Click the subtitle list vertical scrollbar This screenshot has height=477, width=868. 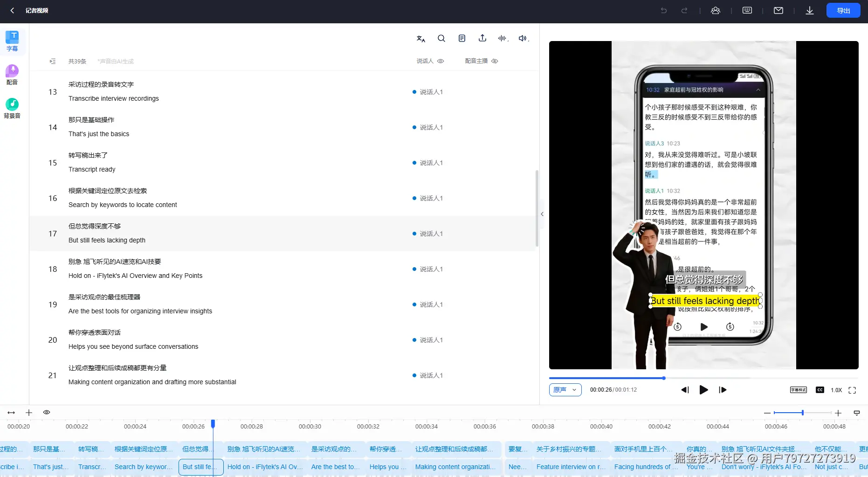(537, 208)
